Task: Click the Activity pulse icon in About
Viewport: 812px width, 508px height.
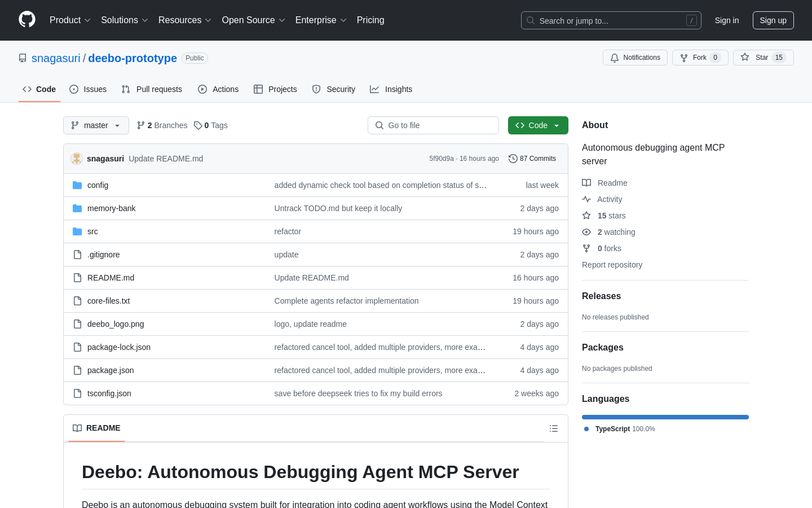Action: (x=586, y=199)
